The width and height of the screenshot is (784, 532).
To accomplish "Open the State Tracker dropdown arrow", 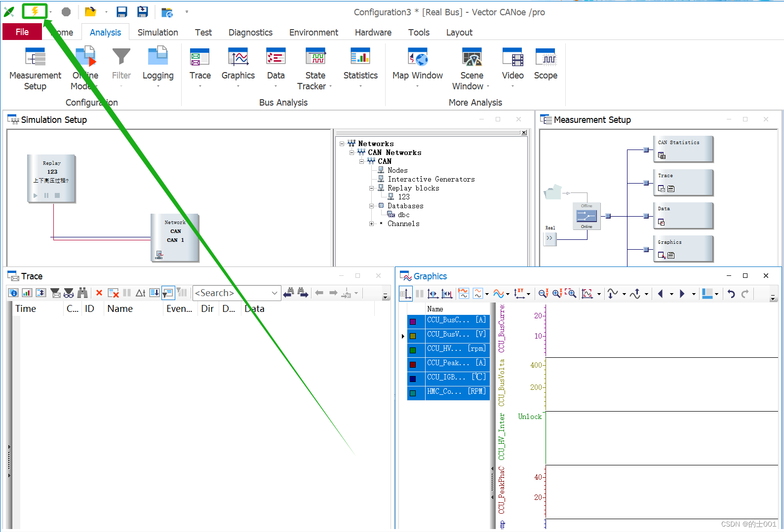I will point(330,86).
